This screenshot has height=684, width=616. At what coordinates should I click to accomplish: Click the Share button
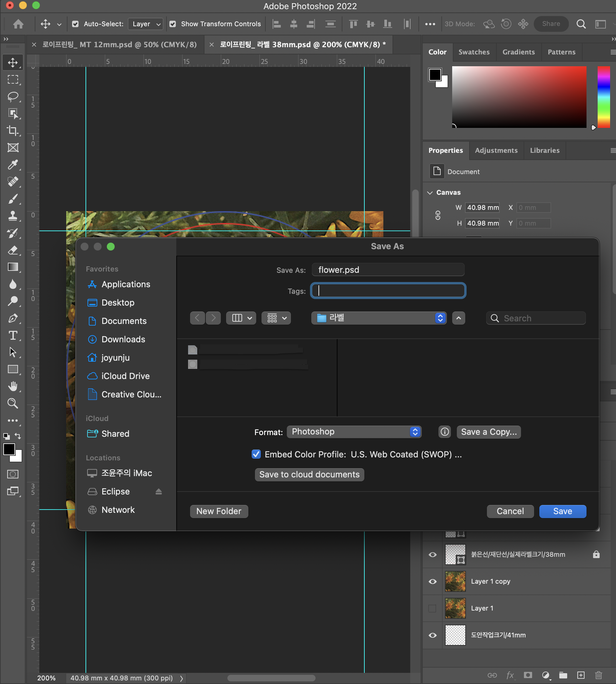551,24
